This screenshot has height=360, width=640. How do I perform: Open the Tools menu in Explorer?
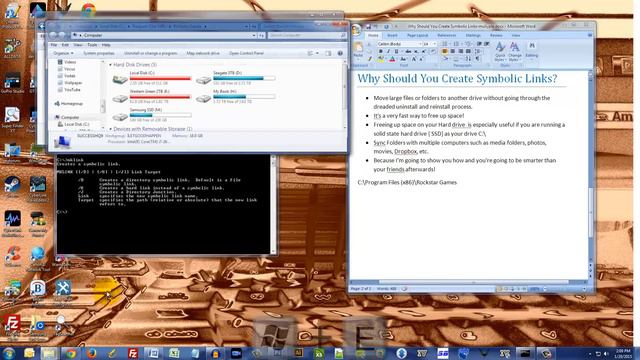(x=92, y=45)
